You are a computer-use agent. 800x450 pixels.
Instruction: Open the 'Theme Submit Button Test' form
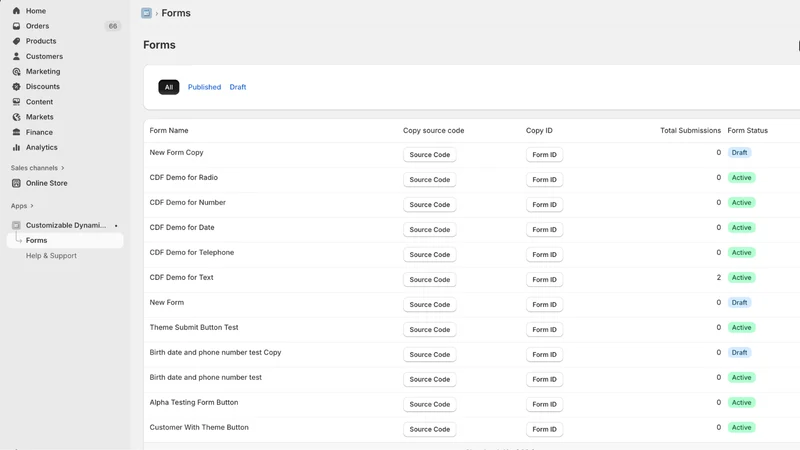(x=194, y=328)
